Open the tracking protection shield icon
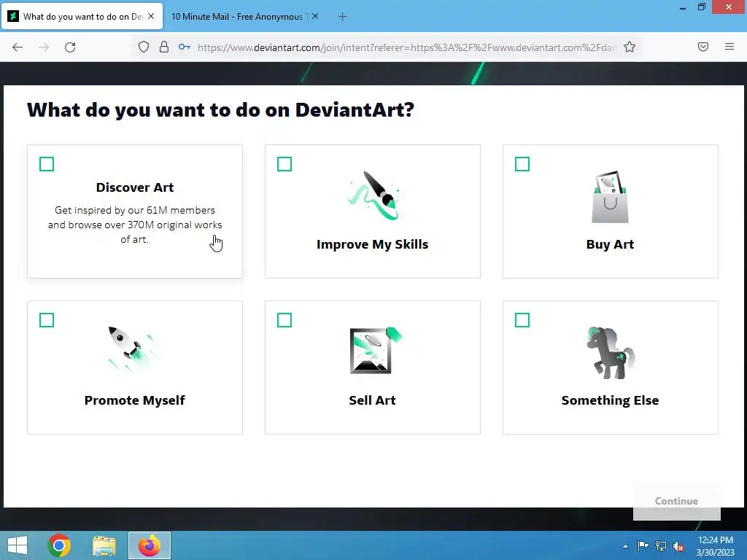 point(144,47)
